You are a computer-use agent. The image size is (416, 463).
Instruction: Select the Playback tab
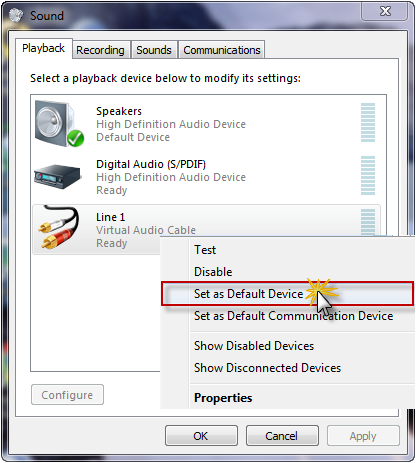43,48
